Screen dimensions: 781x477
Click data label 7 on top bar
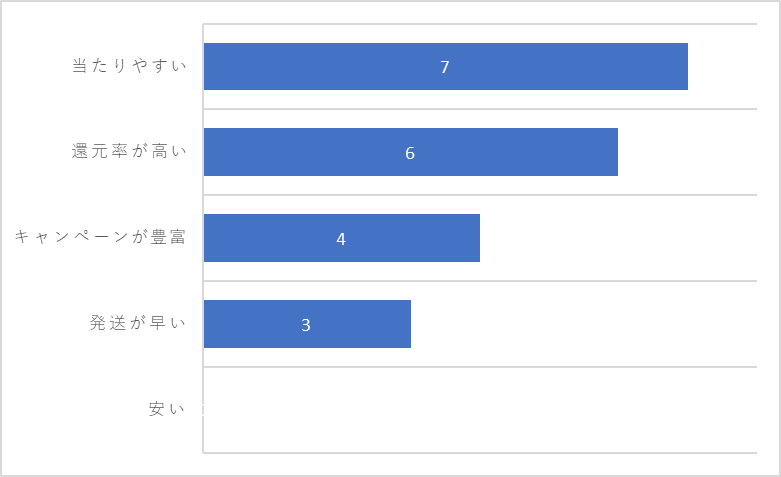tap(445, 67)
